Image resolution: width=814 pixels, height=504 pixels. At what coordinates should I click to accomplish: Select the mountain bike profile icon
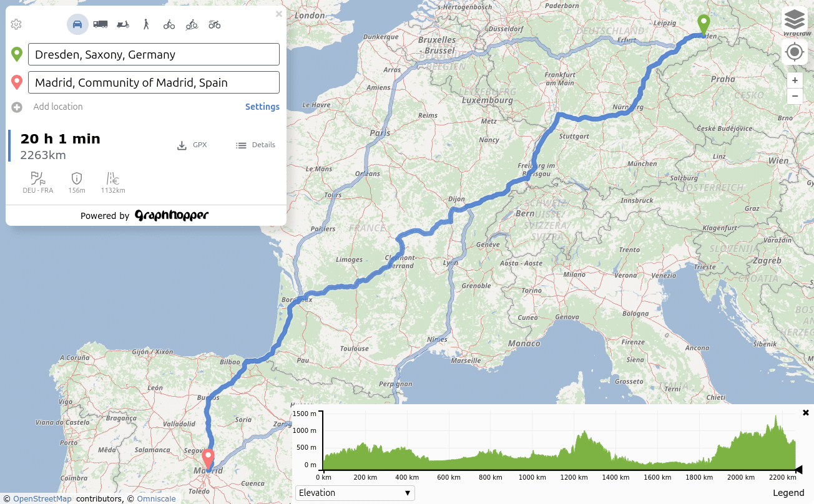192,24
